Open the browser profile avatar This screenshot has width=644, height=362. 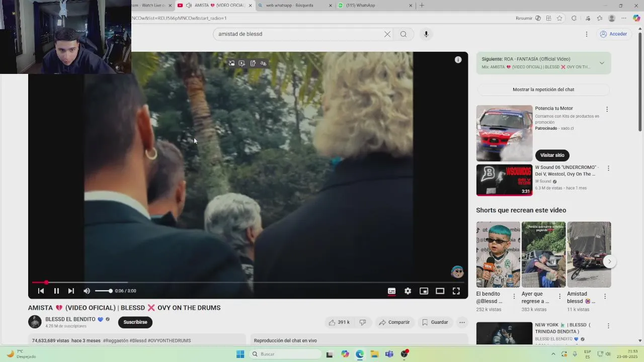tap(612, 18)
